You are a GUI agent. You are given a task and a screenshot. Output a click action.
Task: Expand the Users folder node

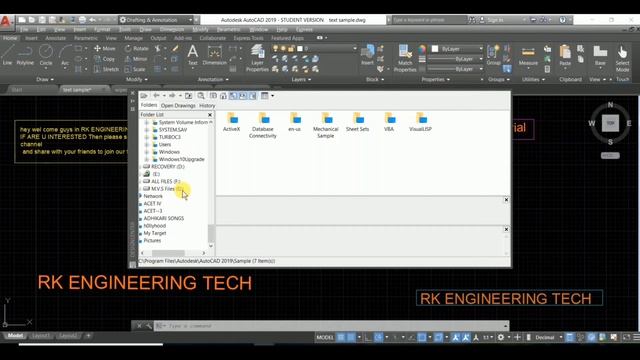point(147,144)
